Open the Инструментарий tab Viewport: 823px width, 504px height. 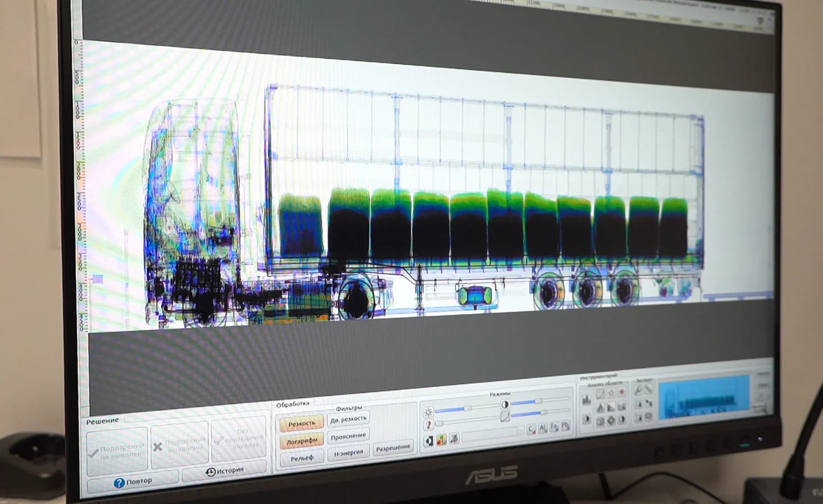(x=598, y=376)
